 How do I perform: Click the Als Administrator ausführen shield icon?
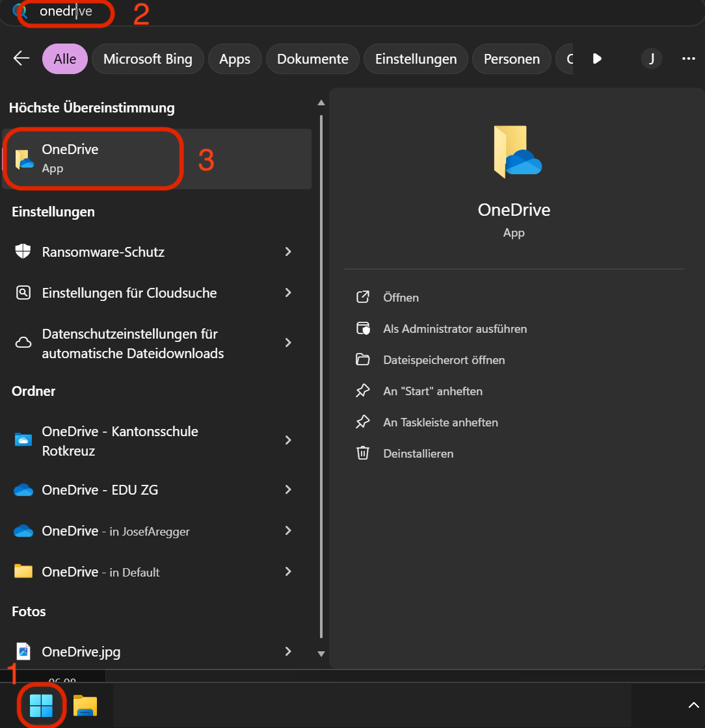[x=363, y=328]
